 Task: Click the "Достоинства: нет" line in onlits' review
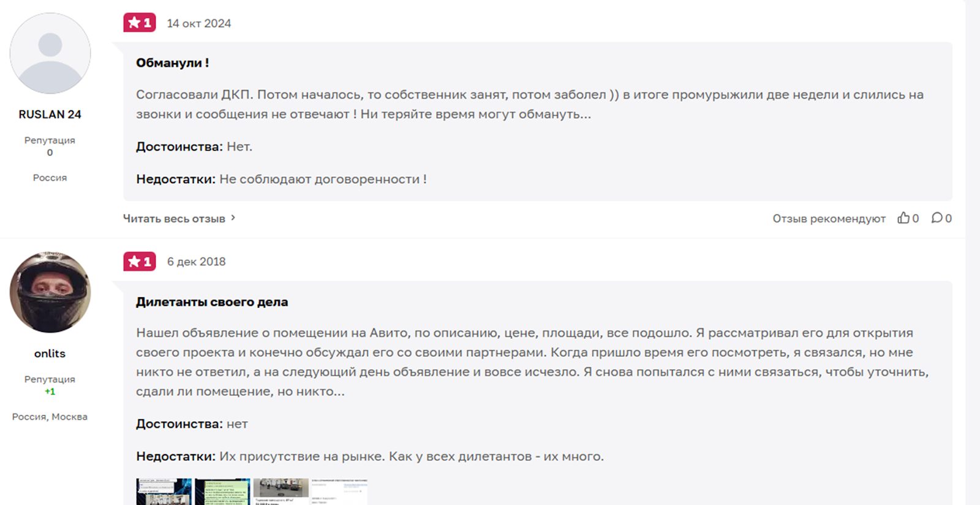[192, 423]
